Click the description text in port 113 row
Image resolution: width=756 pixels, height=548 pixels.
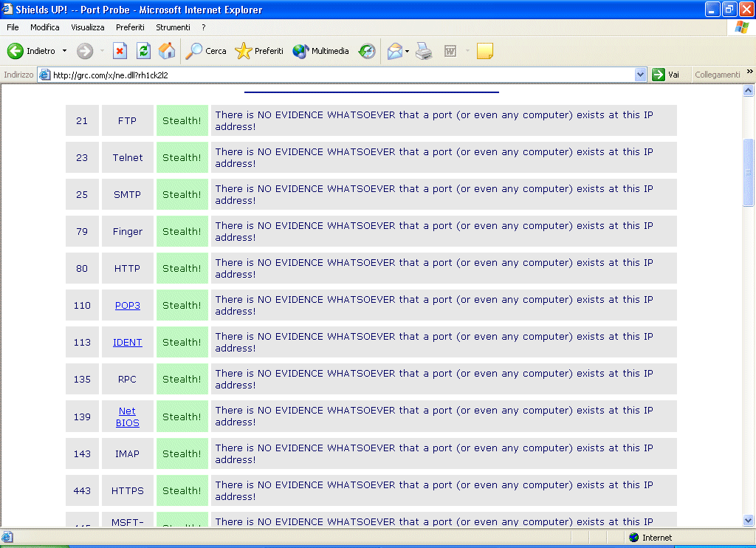click(434, 343)
